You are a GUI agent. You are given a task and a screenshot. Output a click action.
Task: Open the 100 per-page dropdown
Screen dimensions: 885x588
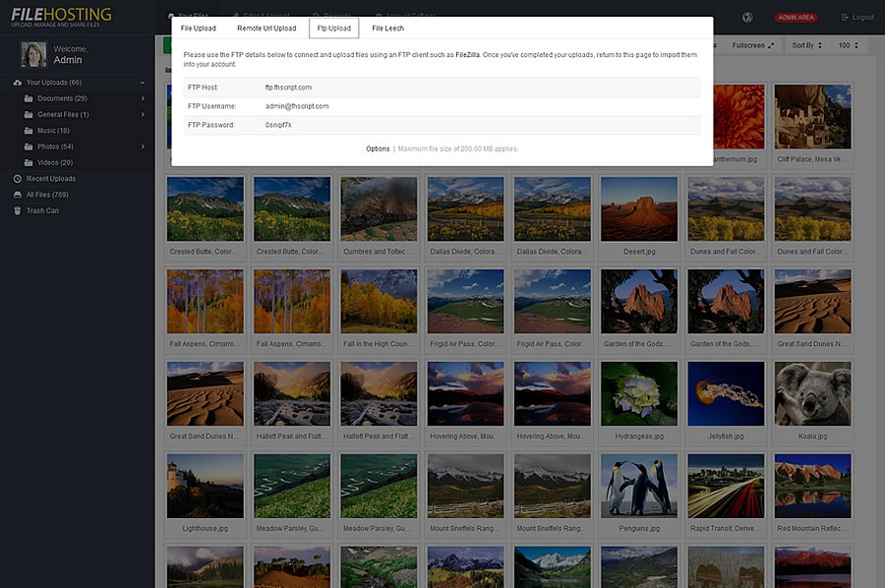(848, 45)
